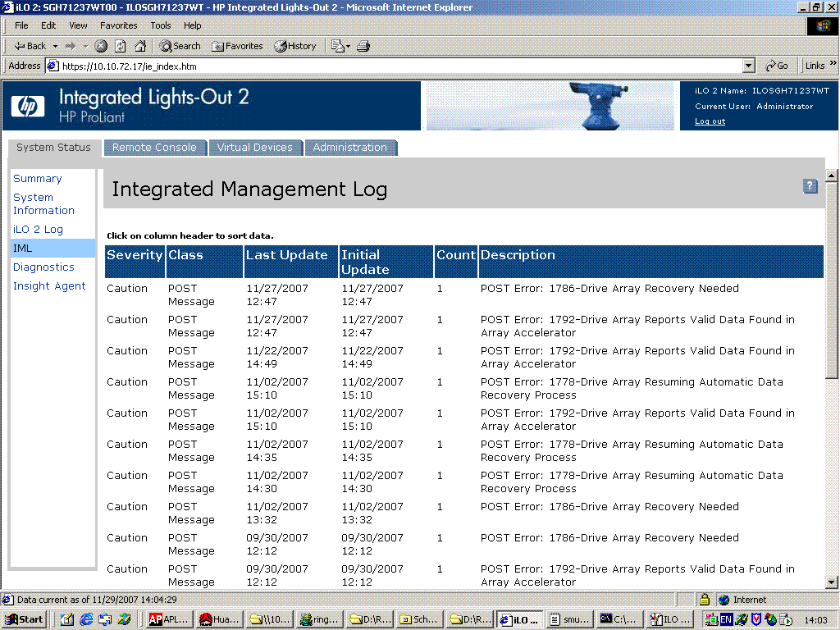The width and height of the screenshot is (840, 630).
Task: Open the Insight Agent sidebar link
Action: point(49,286)
